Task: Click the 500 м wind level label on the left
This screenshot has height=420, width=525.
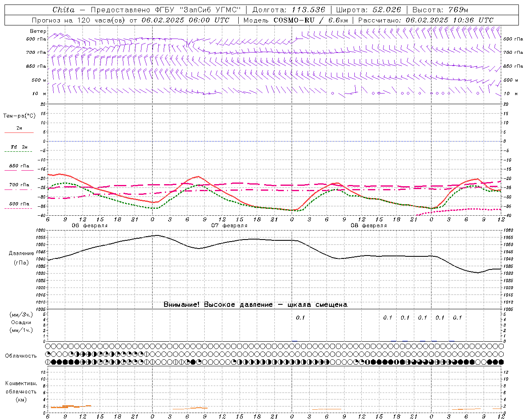Action: [39, 80]
